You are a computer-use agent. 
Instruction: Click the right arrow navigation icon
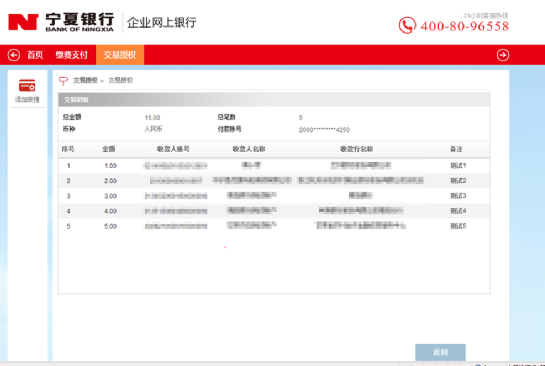coord(503,55)
